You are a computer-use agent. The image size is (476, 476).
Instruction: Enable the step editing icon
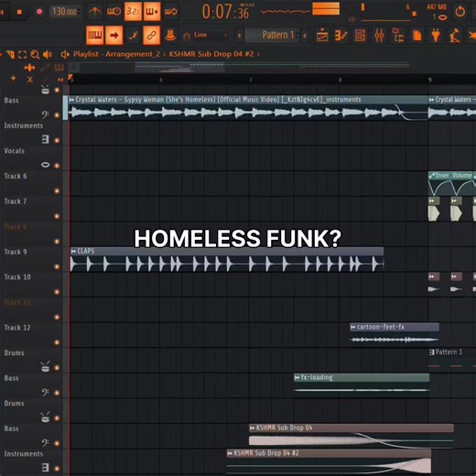pos(133,36)
